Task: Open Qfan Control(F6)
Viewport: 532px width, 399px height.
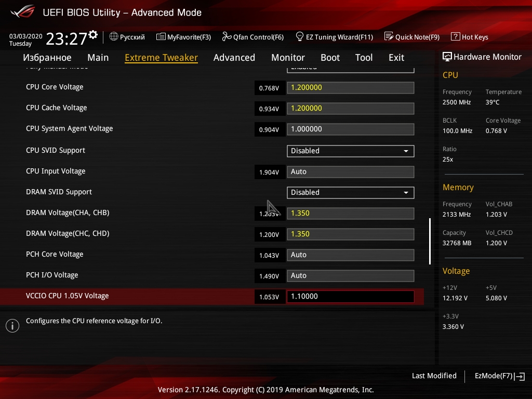Action: tap(259, 37)
